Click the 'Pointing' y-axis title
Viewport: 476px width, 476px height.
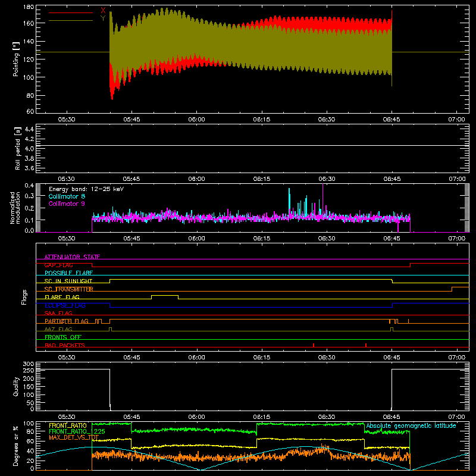coord(16,59)
